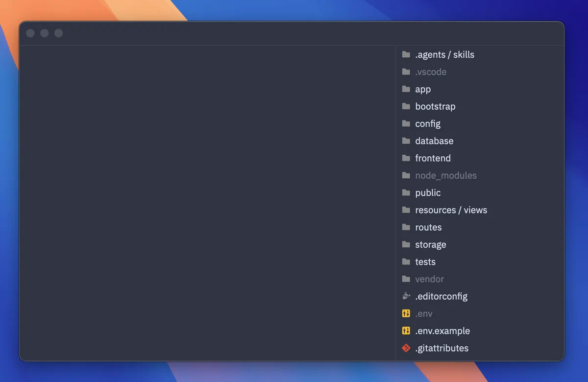The width and height of the screenshot is (588, 382).
Task: Open the .env.example file
Action: click(442, 331)
